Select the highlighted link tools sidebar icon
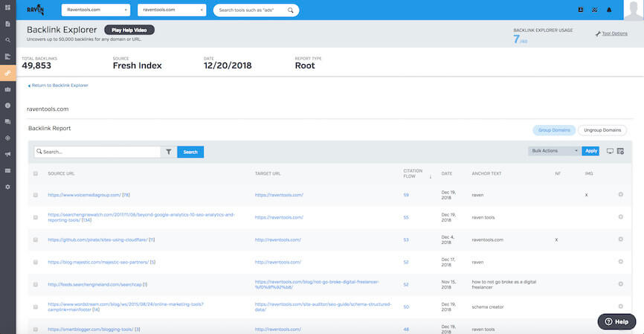644x334 pixels. pos(7,73)
